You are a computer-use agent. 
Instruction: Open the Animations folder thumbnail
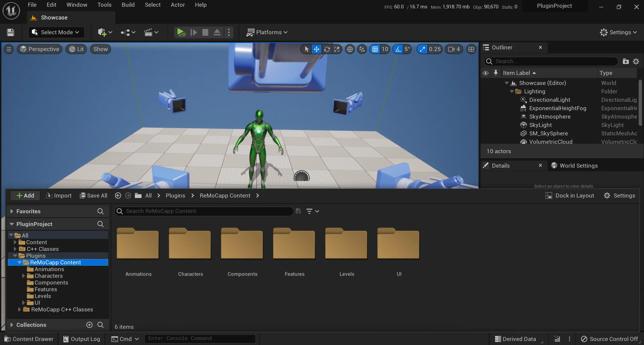(138, 245)
